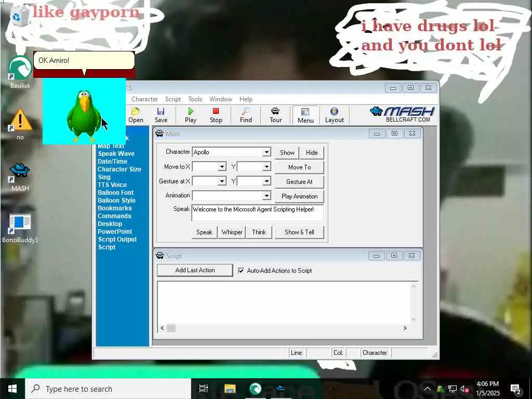The height and width of the screenshot is (399, 532).
Task: Click the Play Animation button
Action: pos(299,196)
